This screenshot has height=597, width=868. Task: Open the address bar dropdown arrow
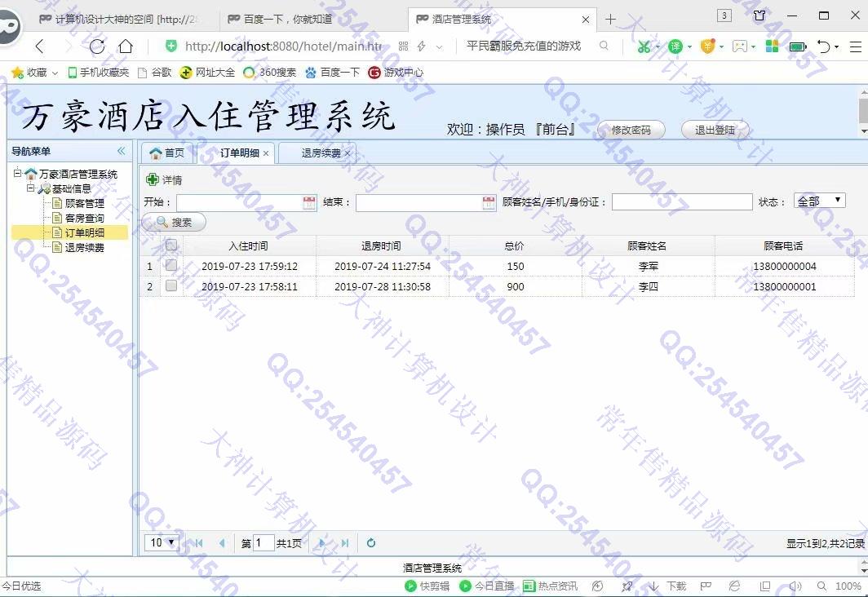[439, 47]
